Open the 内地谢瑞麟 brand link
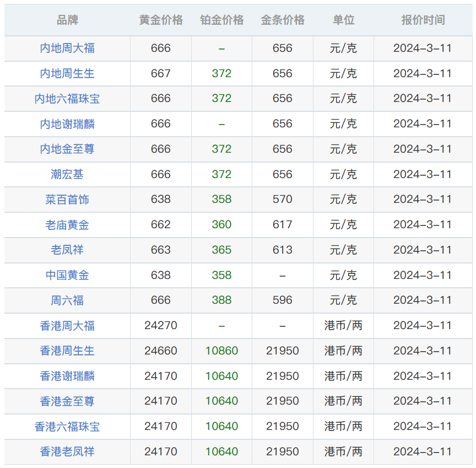The image size is (476, 468). click(67, 124)
